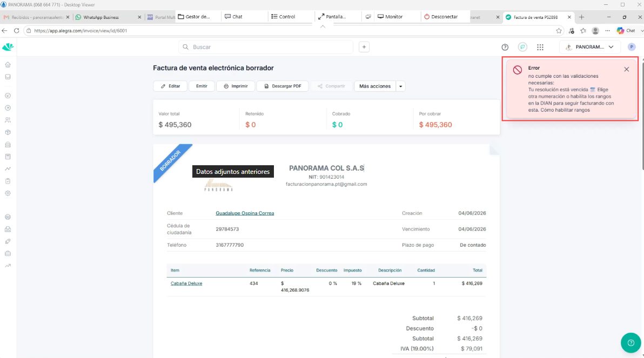644x358 pixels.
Task: Open the rocket icon in sidebar
Action: [x=8, y=241]
